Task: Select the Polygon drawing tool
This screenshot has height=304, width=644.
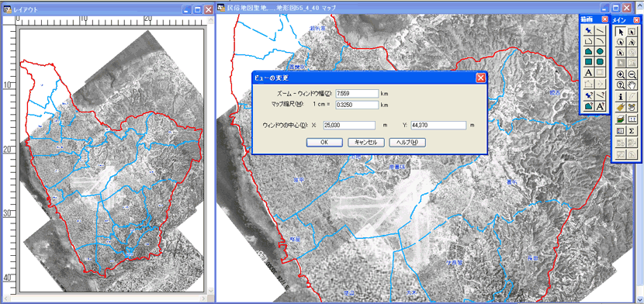Action: (589, 52)
